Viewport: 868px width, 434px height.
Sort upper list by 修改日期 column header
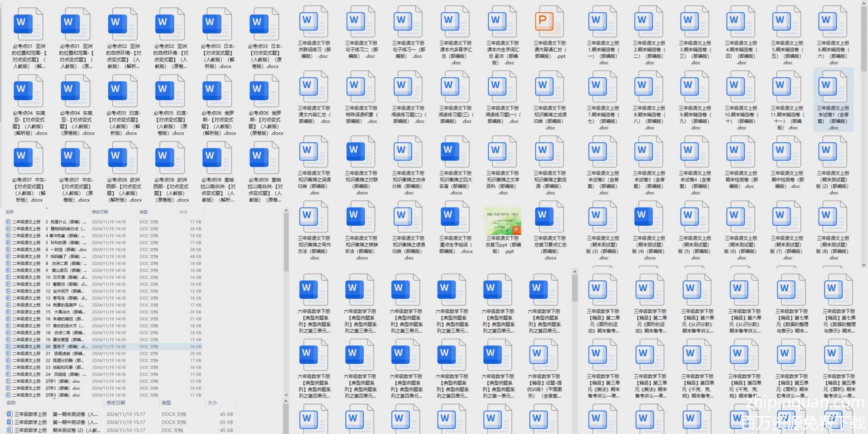(x=100, y=212)
